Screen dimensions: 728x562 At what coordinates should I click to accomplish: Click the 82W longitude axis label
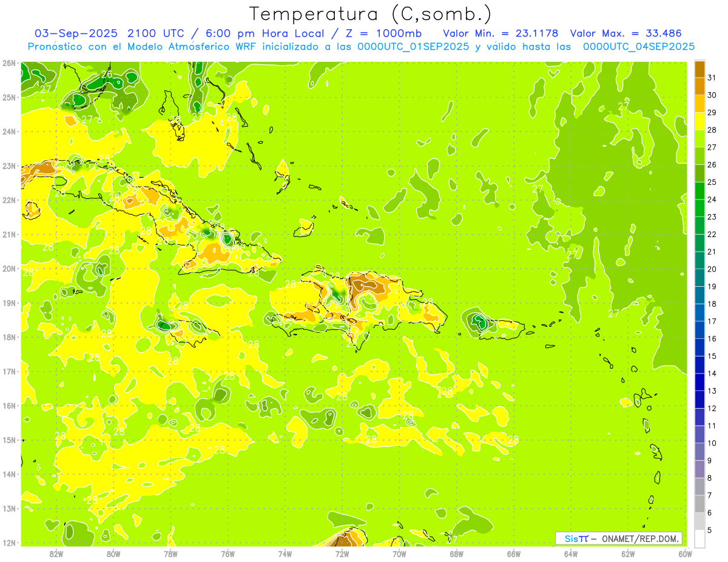pos(56,554)
